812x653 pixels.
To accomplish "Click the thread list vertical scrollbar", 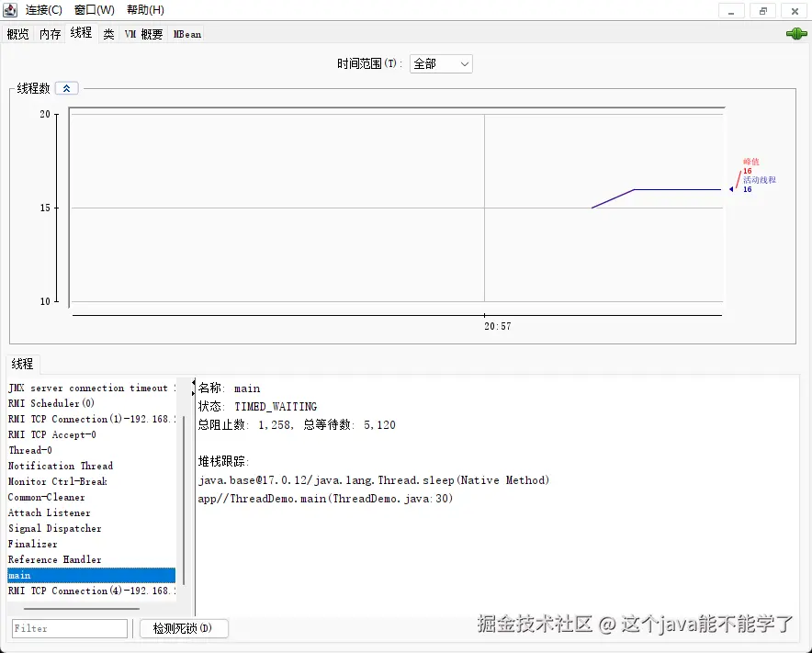I will (184, 500).
